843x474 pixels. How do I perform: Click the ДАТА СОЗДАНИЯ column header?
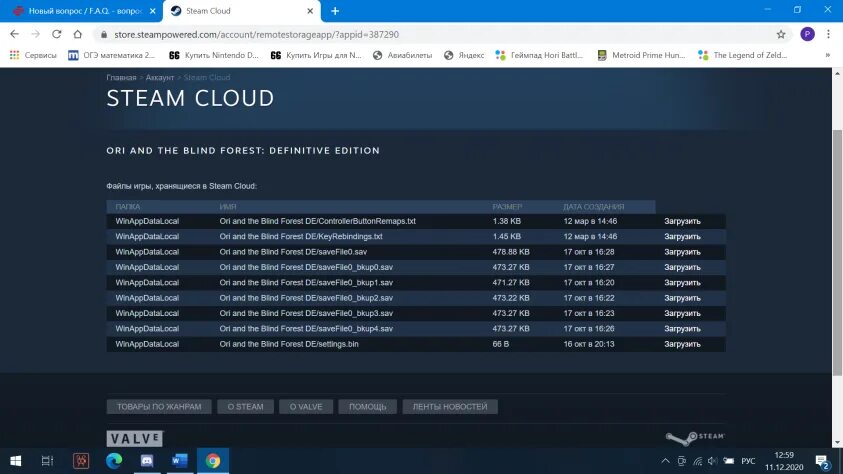[x=594, y=206]
